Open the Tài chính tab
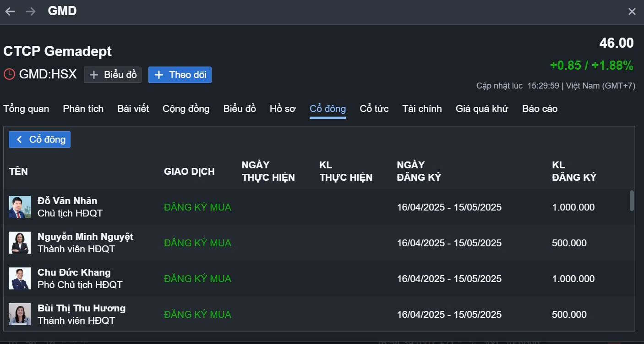The width and height of the screenshot is (644, 344). pyautogui.click(x=422, y=109)
